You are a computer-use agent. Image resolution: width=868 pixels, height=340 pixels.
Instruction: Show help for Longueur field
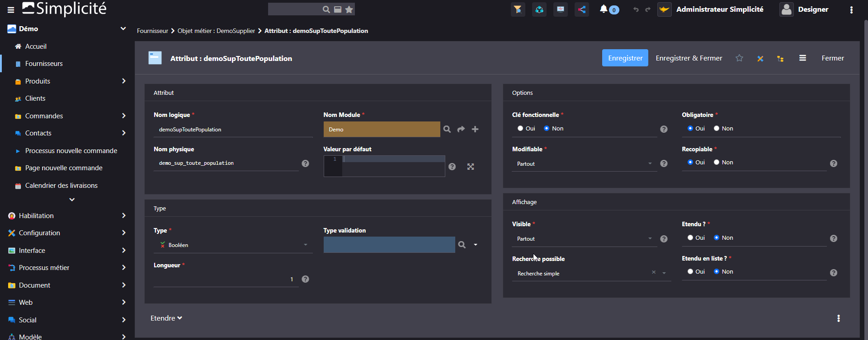(x=306, y=279)
